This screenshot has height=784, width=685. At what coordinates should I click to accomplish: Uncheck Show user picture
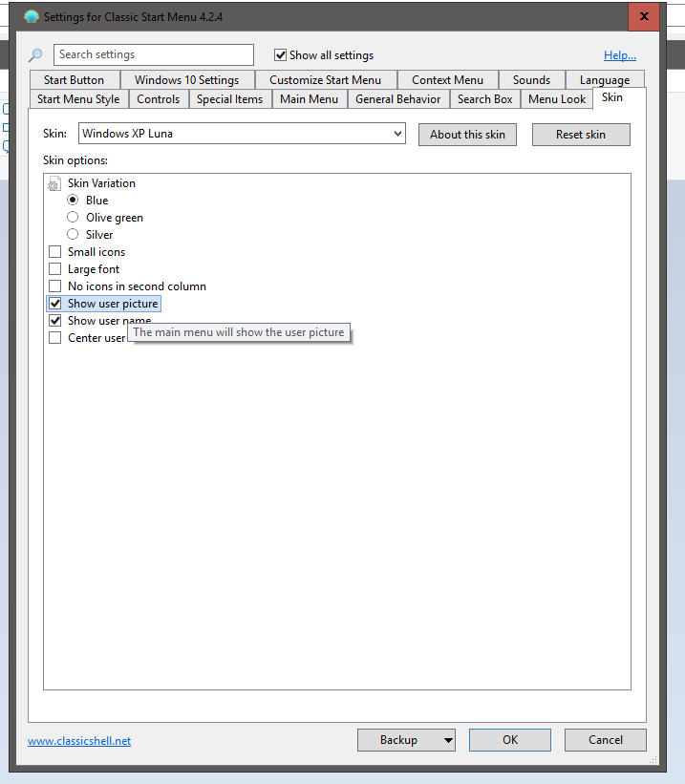coord(55,304)
